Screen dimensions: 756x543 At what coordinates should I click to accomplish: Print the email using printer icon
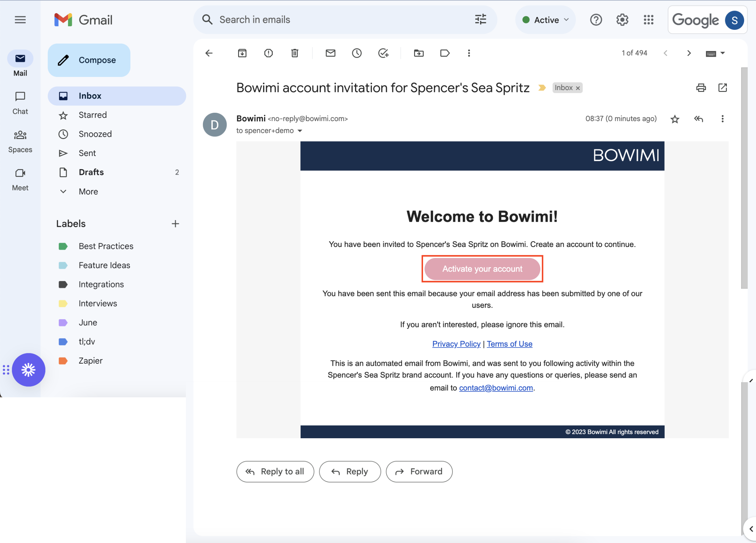tap(701, 87)
